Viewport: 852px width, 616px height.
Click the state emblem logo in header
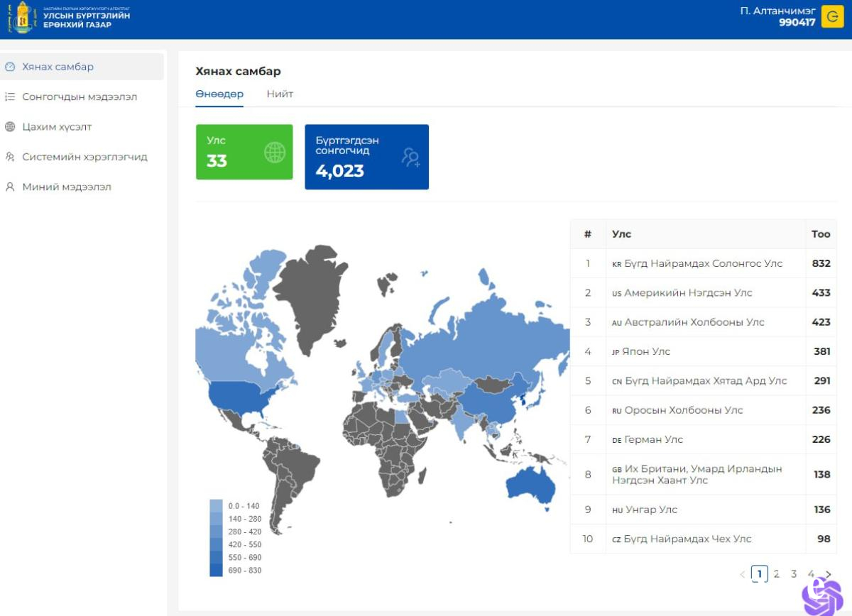pyautogui.click(x=22, y=17)
